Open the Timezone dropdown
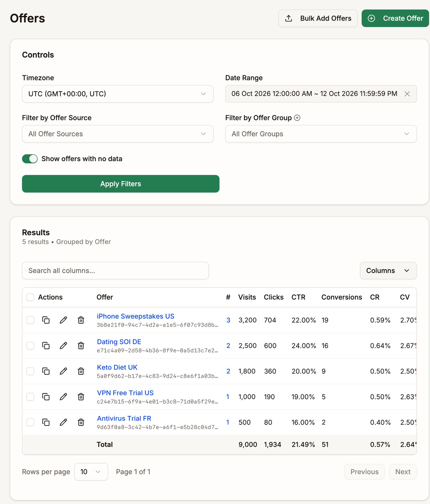Image resolution: width=430 pixels, height=504 pixels. pos(118,94)
